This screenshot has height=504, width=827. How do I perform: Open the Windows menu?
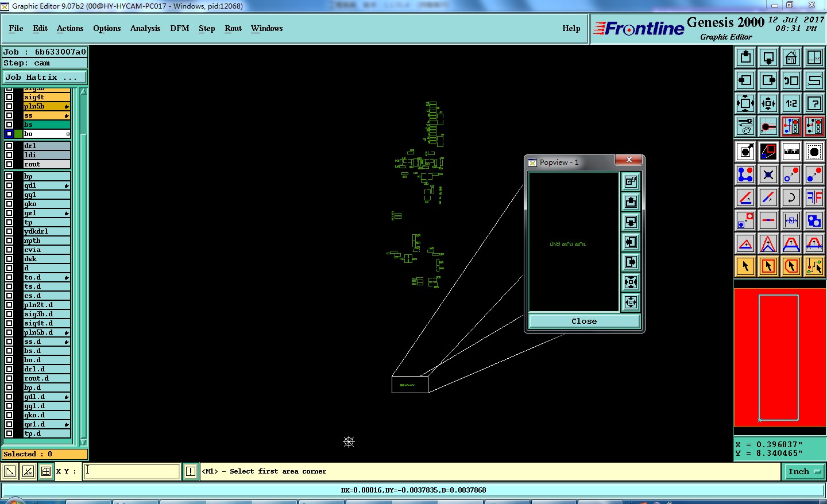point(266,28)
